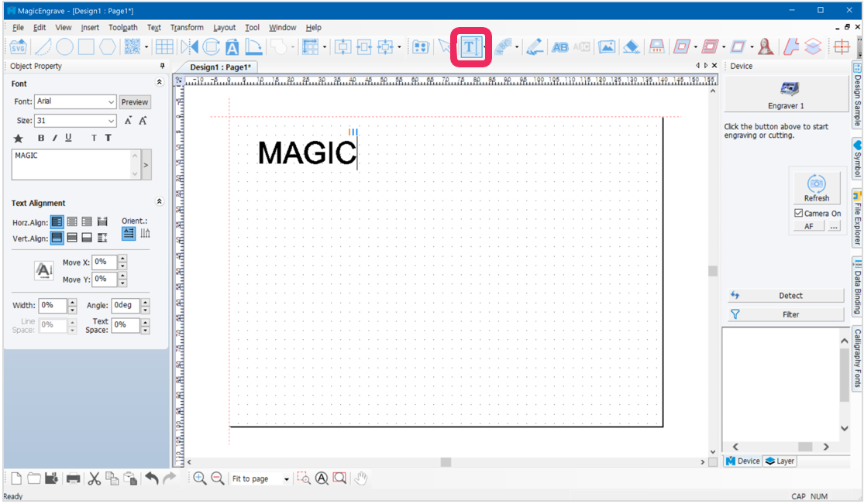The image size is (864, 504).
Task: Click the font Preview button
Action: [x=135, y=102]
